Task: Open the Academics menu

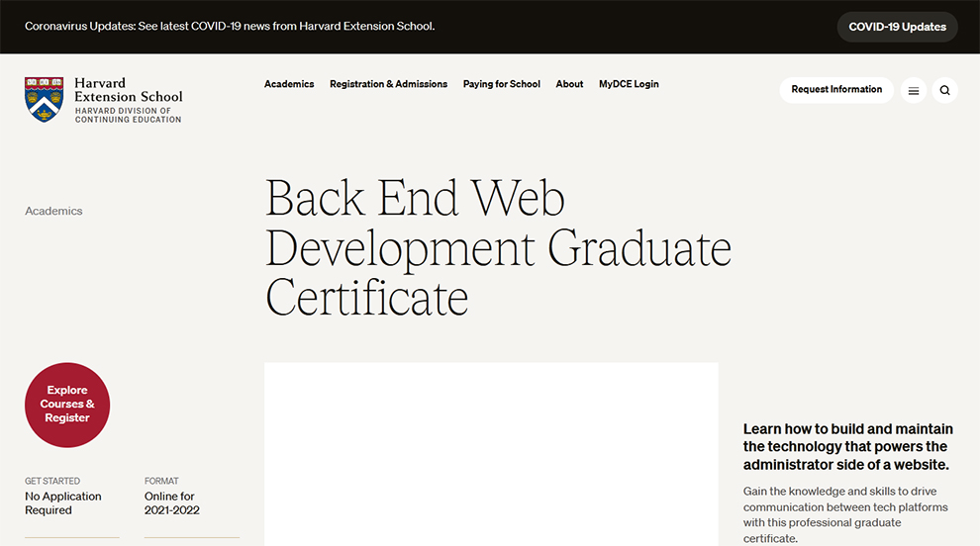Action: (289, 84)
